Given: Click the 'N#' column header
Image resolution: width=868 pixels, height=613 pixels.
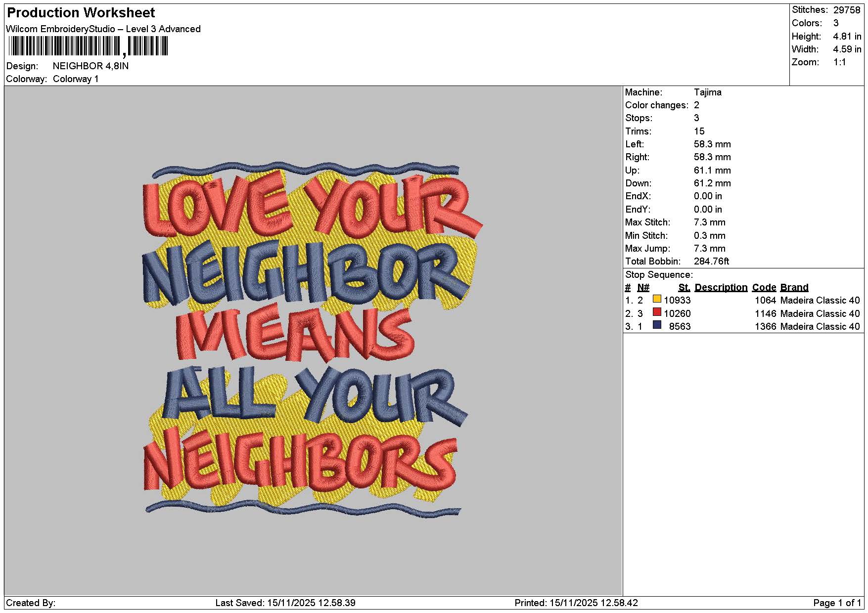Looking at the screenshot, I should (643, 288).
